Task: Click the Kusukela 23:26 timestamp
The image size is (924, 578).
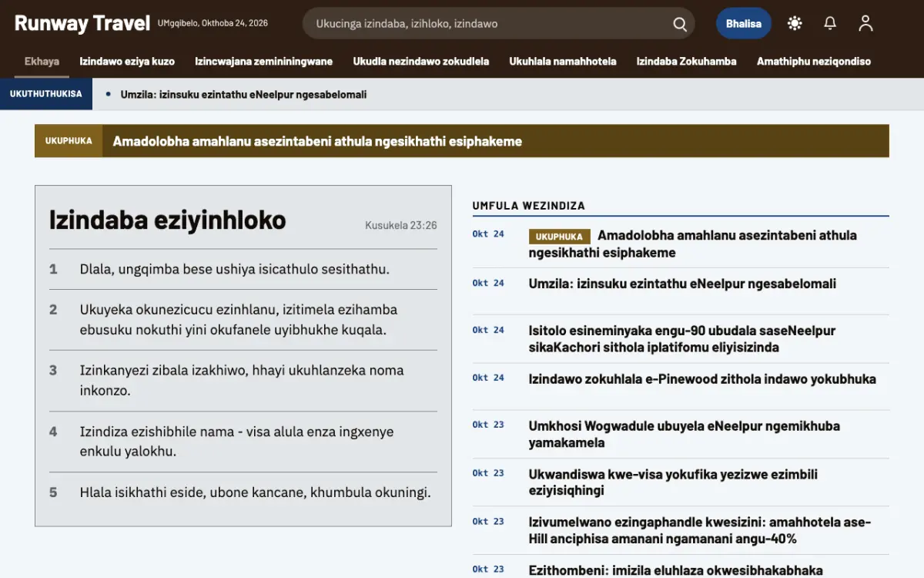Action: [401, 226]
